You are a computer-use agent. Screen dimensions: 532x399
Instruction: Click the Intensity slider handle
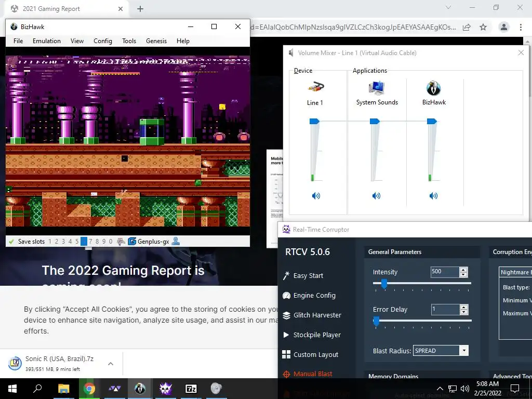pos(384,284)
